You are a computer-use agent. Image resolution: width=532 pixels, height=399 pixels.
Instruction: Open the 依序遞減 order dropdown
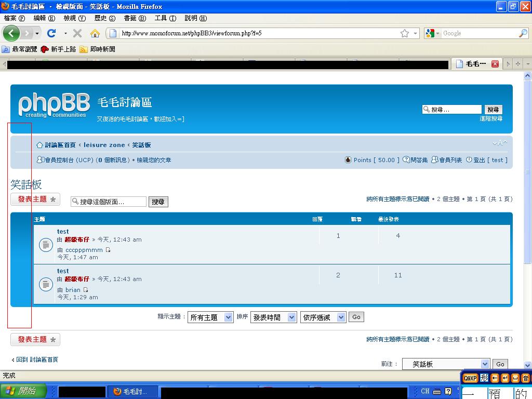pos(323,317)
